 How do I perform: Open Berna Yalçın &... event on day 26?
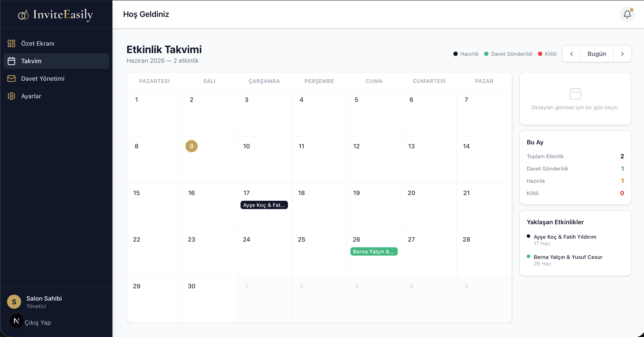pos(374,251)
